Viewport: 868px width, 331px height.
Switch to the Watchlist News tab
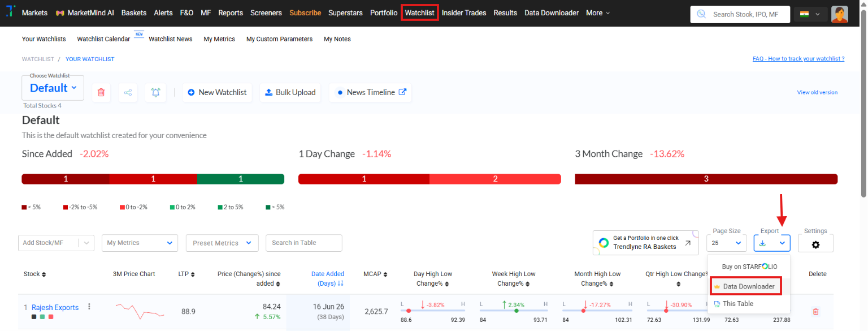tap(171, 39)
